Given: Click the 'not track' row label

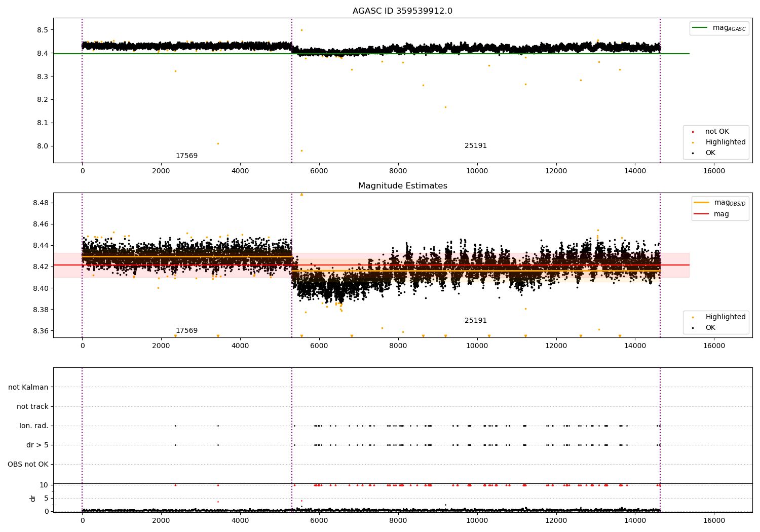Looking at the screenshot, I should [32, 406].
